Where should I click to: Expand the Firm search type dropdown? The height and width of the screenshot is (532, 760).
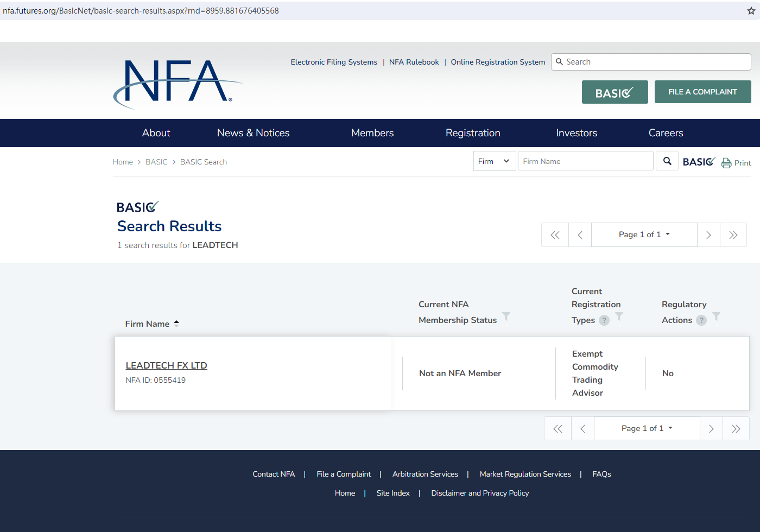494,161
